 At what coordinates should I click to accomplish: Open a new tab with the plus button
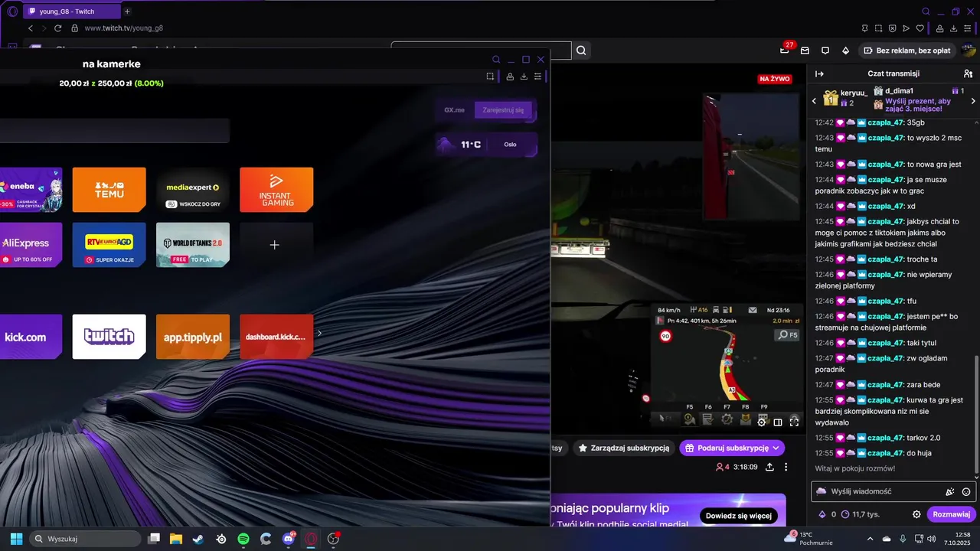127,11
